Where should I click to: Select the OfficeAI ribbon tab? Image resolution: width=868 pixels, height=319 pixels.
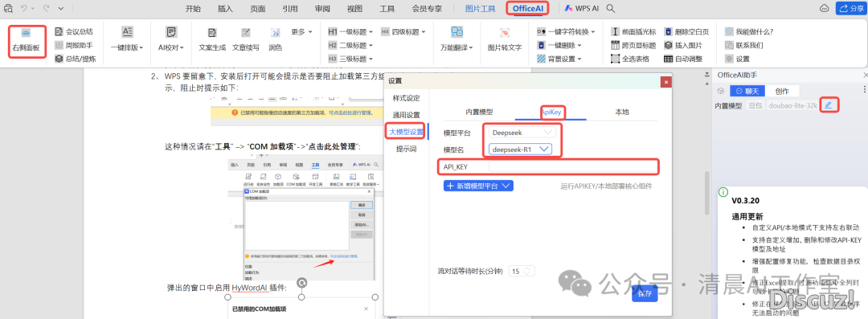click(527, 8)
